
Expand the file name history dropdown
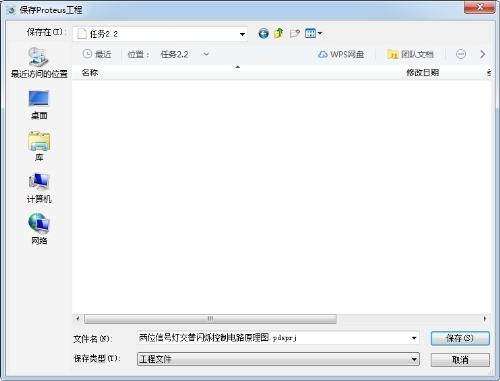(414, 338)
